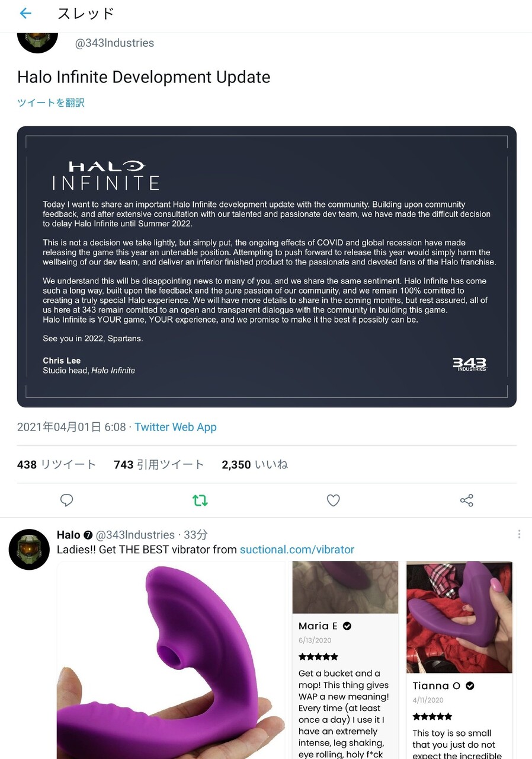View the 743 引用ツイート list

pyautogui.click(x=159, y=465)
